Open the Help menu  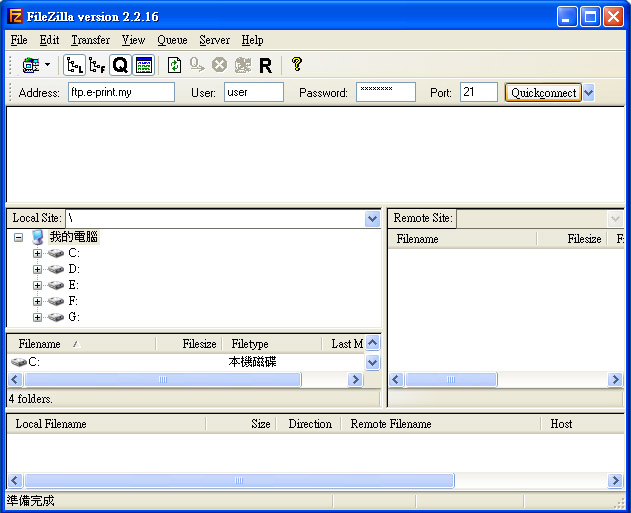click(252, 40)
